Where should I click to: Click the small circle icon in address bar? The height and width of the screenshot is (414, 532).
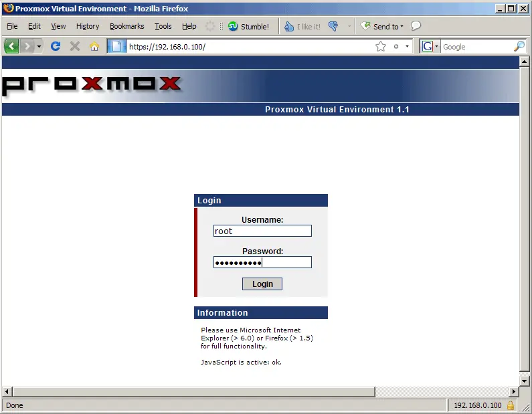tap(396, 46)
